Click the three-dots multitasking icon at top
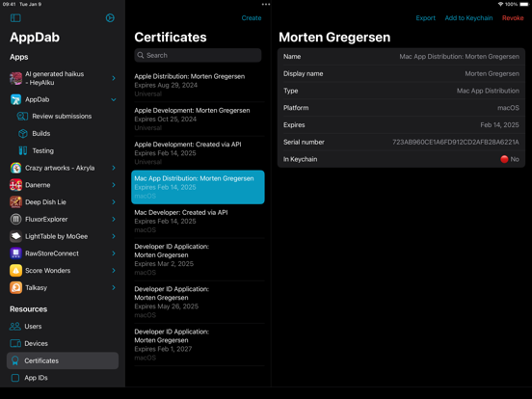 pos(266,5)
